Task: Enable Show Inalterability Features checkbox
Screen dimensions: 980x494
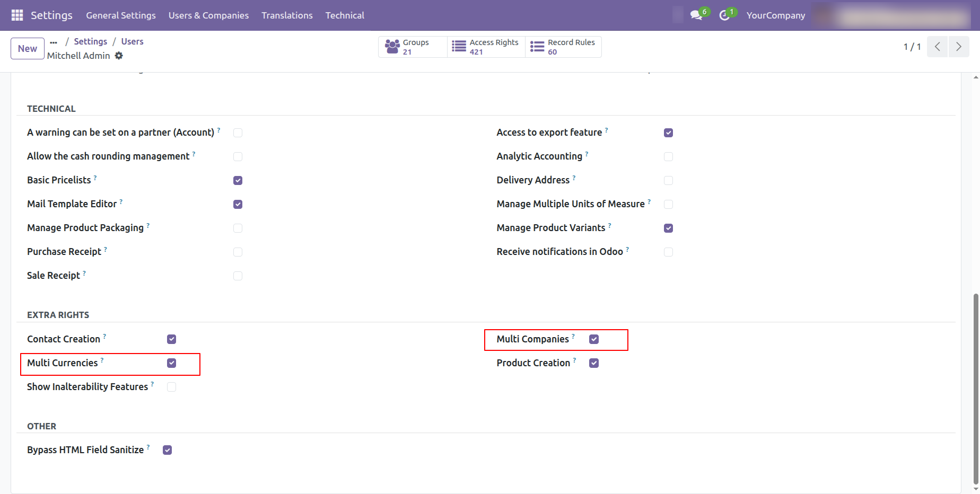Action: pyautogui.click(x=171, y=387)
